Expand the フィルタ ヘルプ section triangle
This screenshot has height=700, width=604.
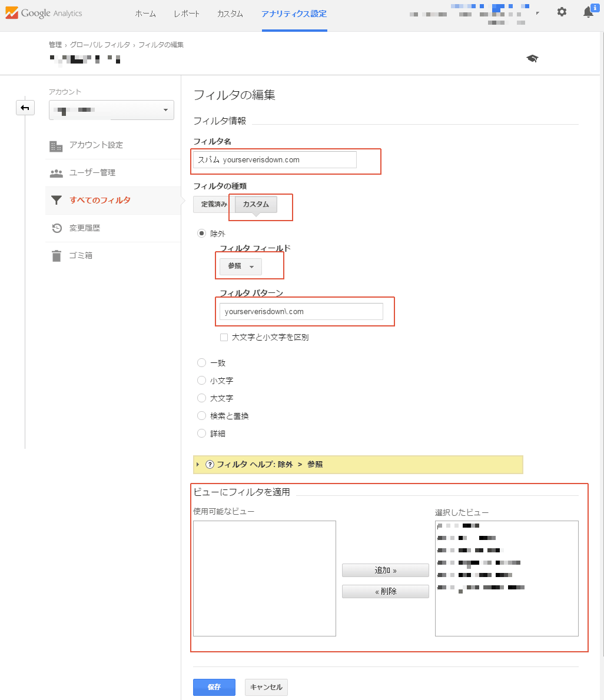(198, 464)
